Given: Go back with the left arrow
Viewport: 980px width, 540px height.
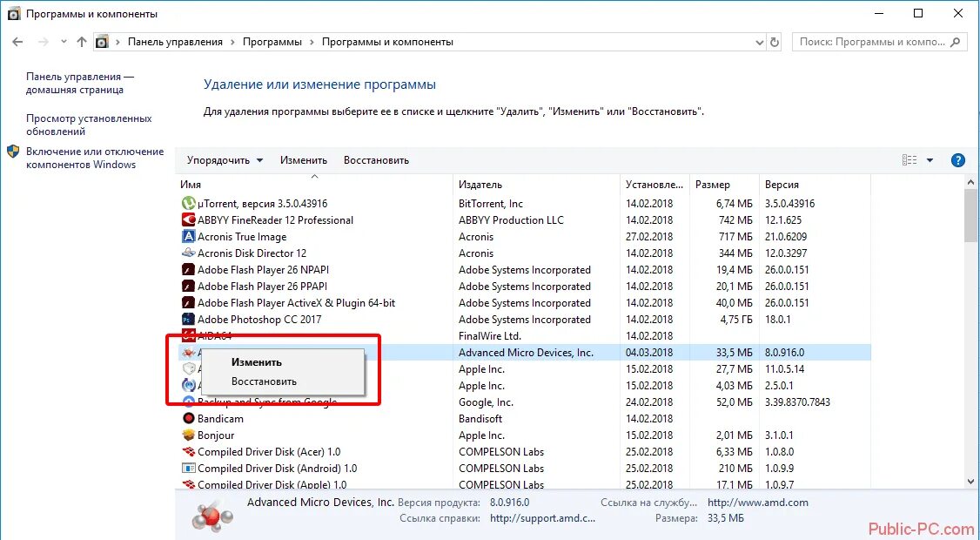Looking at the screenshot, I should click(x=17, y=42).
